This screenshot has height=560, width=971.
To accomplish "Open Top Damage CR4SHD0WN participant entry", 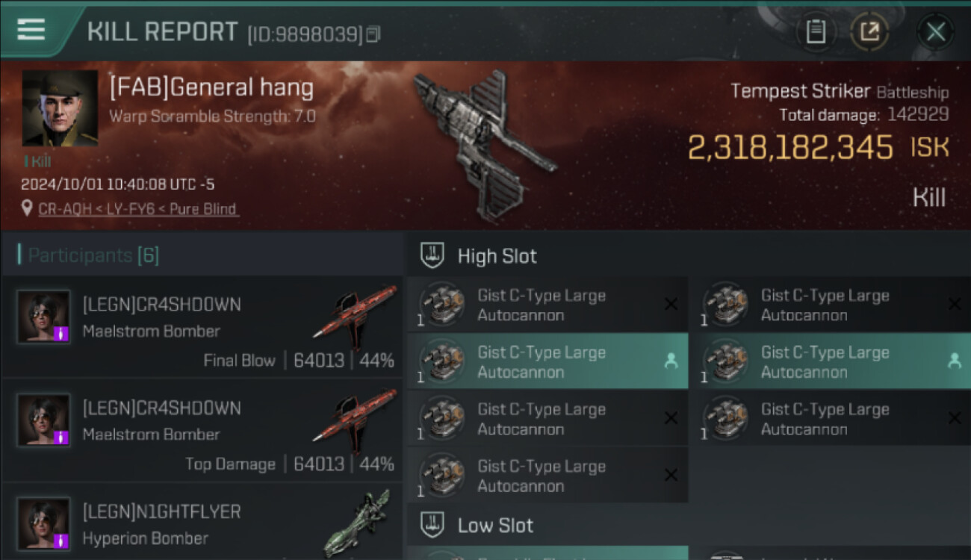I will pyautogui.click(x=202, y=430).
